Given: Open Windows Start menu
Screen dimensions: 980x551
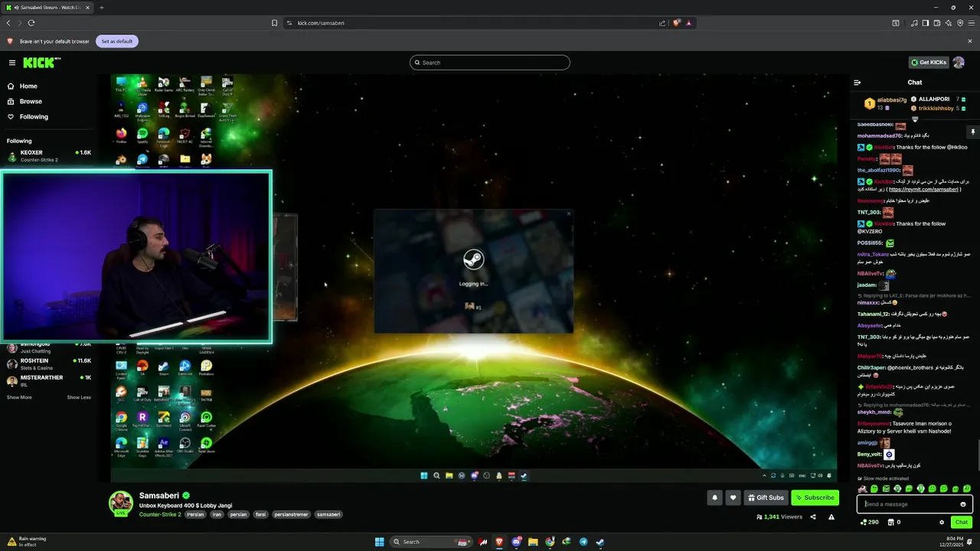Looking at the screenshot, I should 379,542.
